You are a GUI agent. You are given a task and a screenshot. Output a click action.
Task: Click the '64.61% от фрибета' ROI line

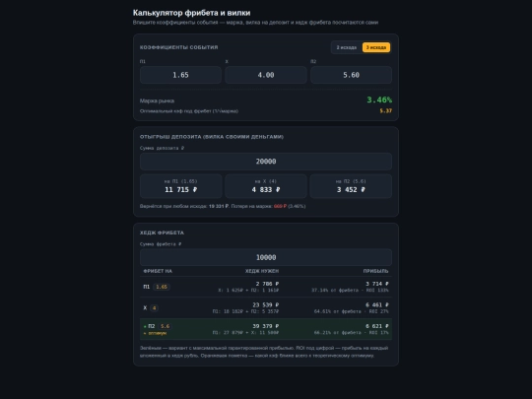pos(351,311)
